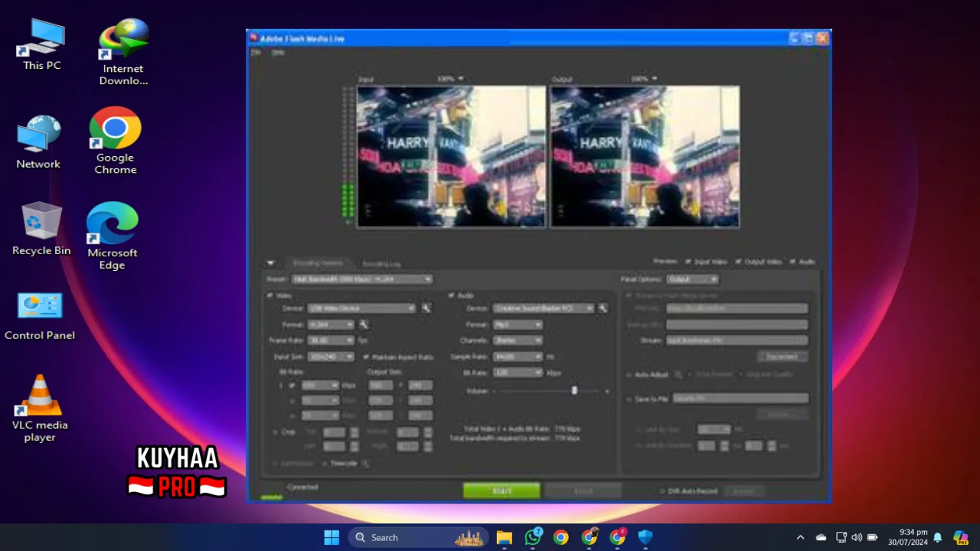Toggle the Audio encoding checkbox
The height and width of the screenshot is (551, 980).
(x=451, y=295)
